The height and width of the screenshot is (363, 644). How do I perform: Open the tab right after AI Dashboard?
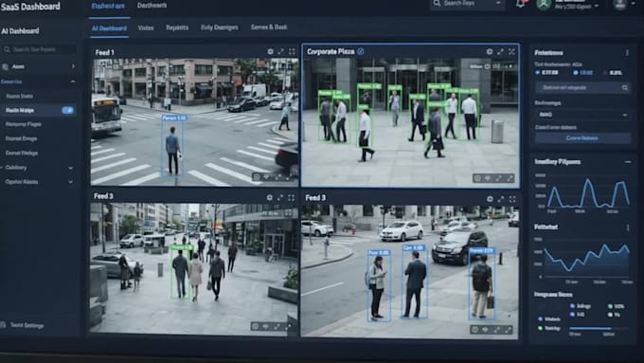click(x=146, y=27)
